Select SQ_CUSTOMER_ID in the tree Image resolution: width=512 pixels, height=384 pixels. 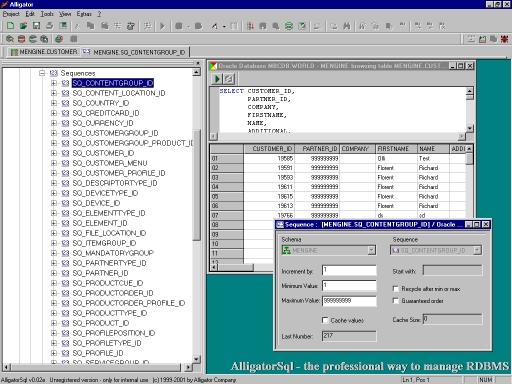coord(103,153)
